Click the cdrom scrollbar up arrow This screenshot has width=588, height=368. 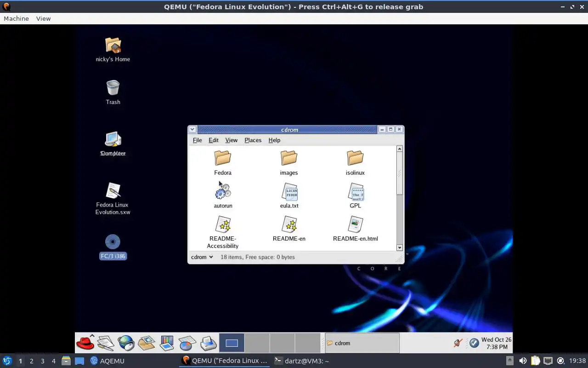click(400, 149)
